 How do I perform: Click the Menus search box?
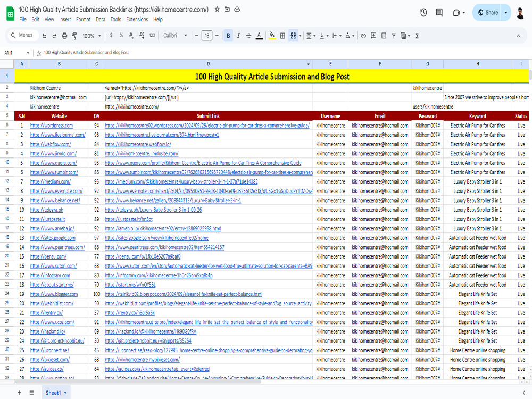[x=22, y=35]
